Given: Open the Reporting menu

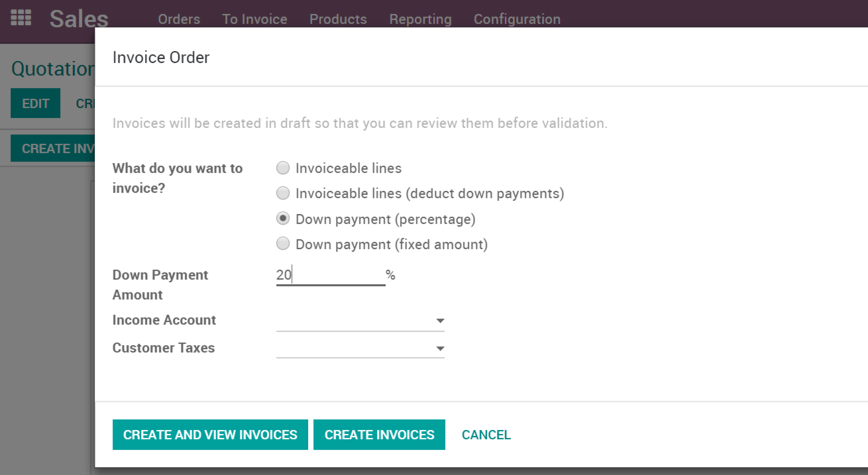Looking at the screenshot, I should tap(420, 19).
